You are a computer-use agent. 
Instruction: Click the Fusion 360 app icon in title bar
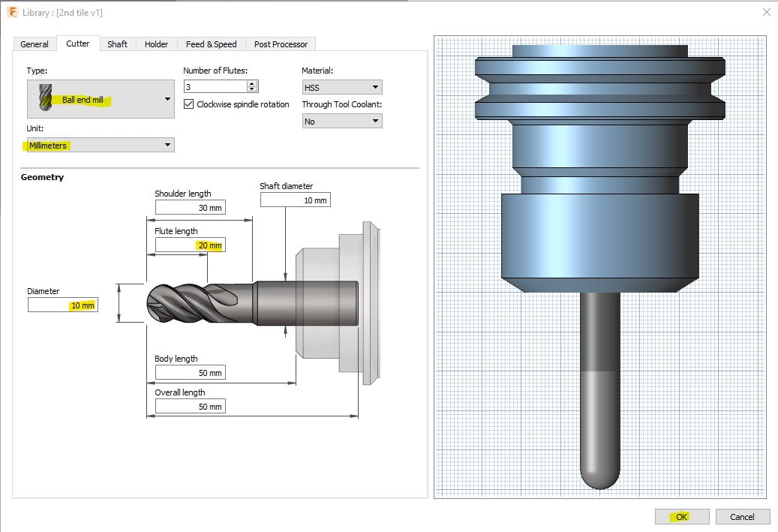click(11, 12)
